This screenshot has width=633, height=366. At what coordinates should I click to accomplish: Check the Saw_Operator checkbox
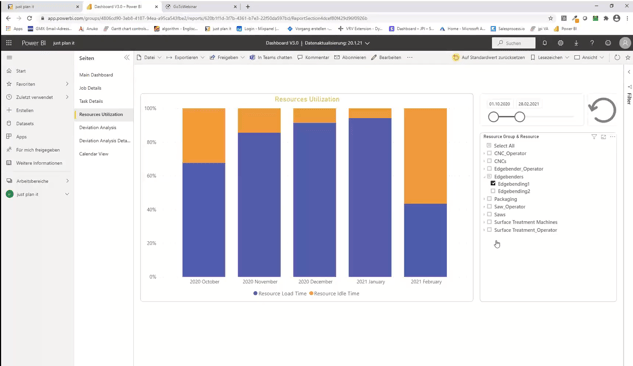coord(489,206)
